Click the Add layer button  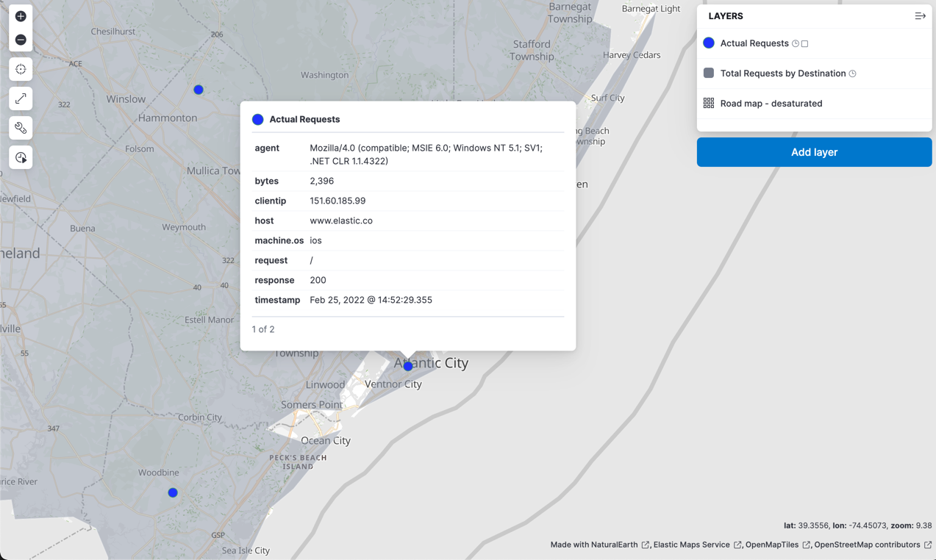point(814,152)
